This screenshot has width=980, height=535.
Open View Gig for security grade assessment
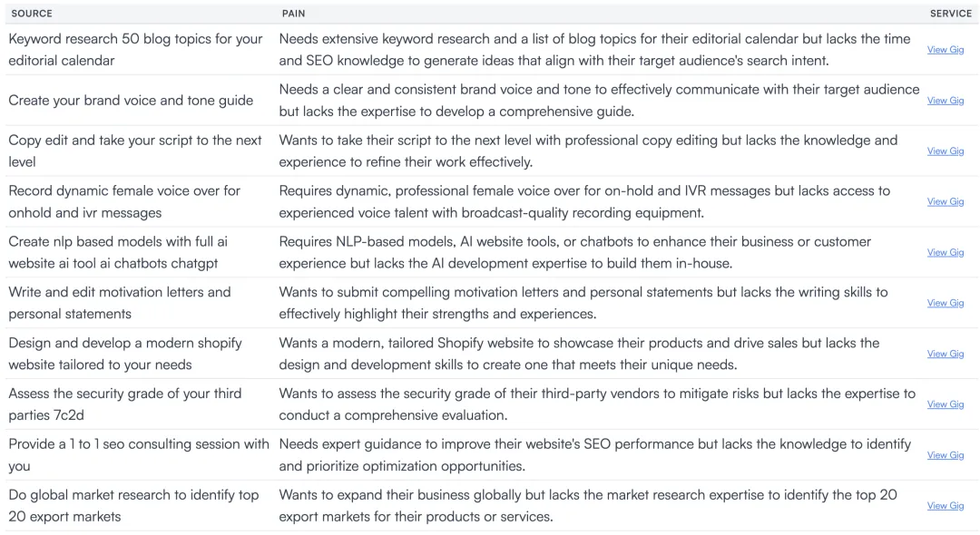click(x=945, y=404)
